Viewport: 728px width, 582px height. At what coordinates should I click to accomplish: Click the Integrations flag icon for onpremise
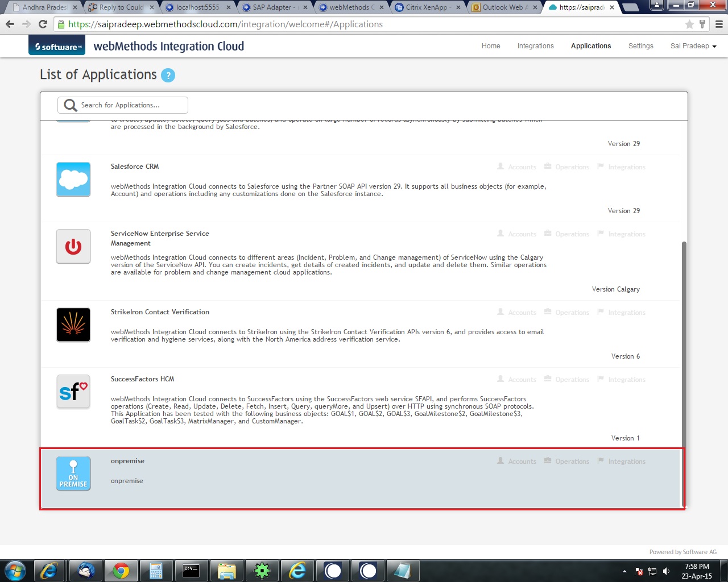(x=601, y=461)
